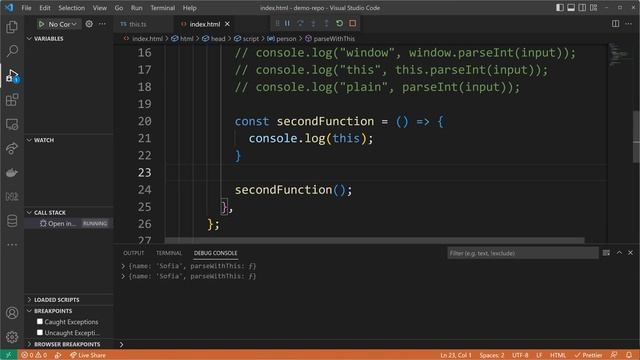
Task: Restart the debug session
Action: [x=340, y=24]
